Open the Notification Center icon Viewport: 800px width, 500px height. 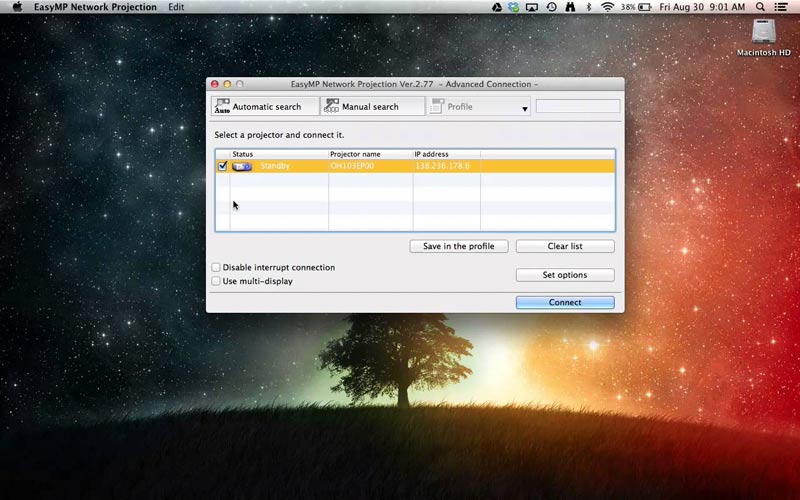tap(781, 7)
